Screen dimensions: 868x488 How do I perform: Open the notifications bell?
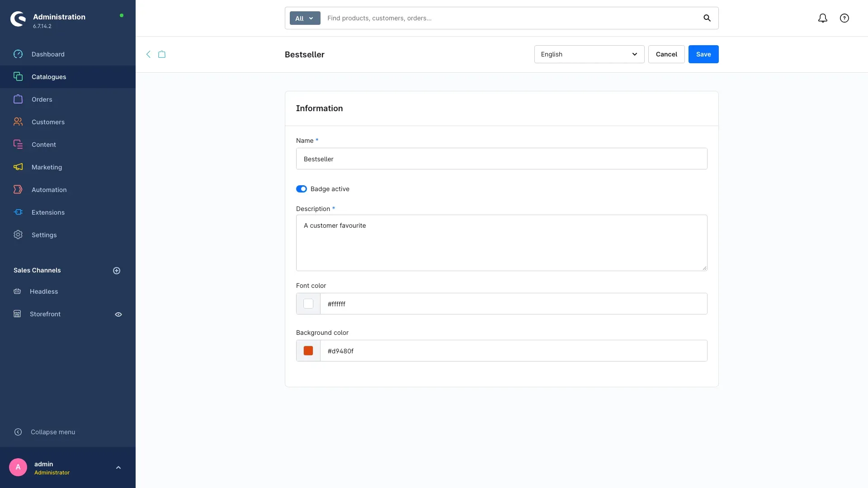823,18
